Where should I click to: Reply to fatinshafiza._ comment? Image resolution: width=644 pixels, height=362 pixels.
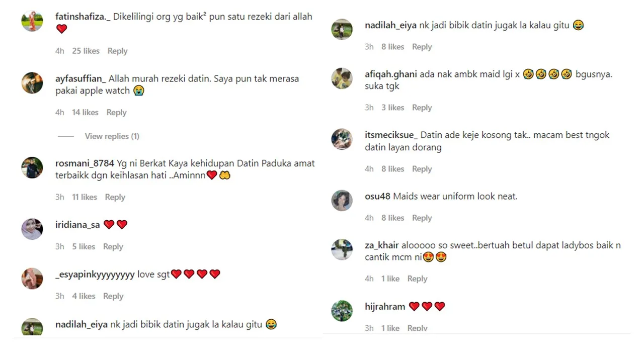tap(117, 51)
